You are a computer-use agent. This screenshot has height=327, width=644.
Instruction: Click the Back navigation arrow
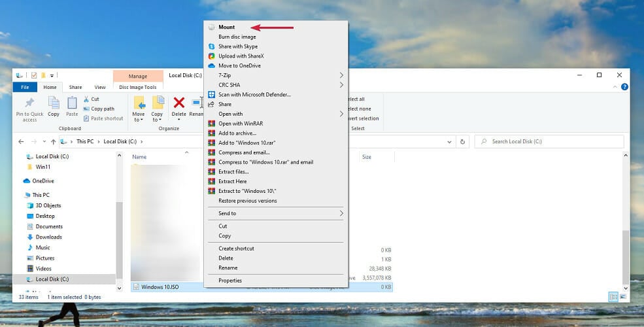coord(21,141)
